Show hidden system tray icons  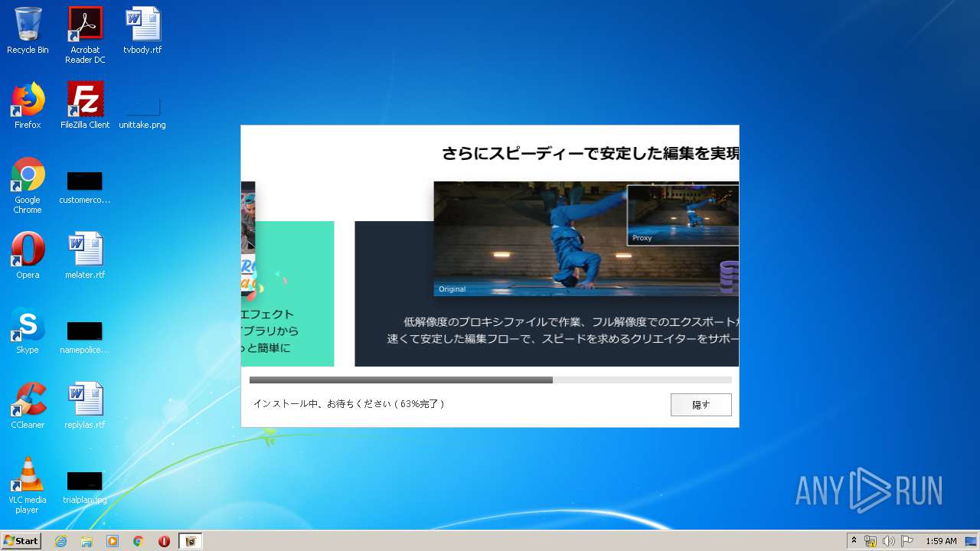pyautogui.click(x=854, y=541)
